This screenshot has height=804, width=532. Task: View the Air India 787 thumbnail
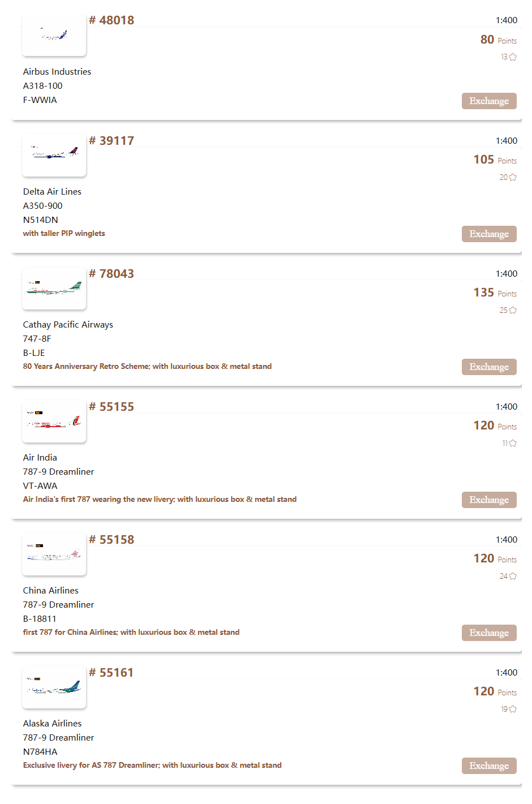(54, 421)
